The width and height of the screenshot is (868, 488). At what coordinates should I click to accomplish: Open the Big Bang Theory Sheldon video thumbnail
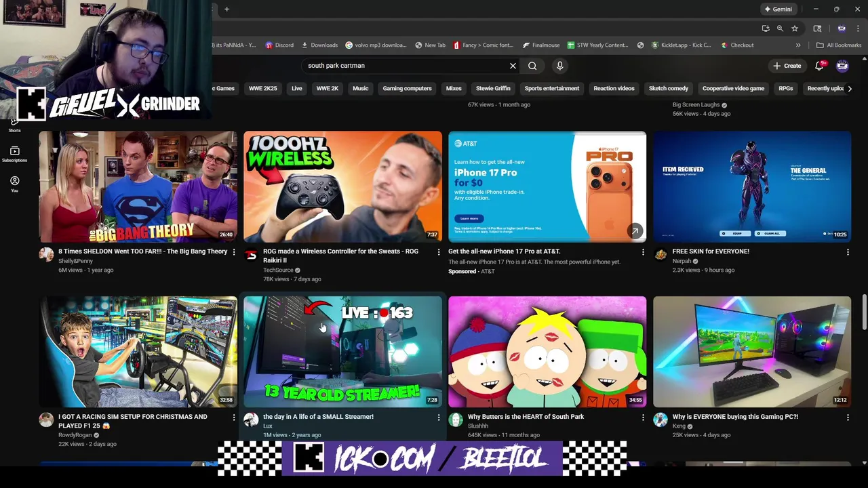point(138,186)
